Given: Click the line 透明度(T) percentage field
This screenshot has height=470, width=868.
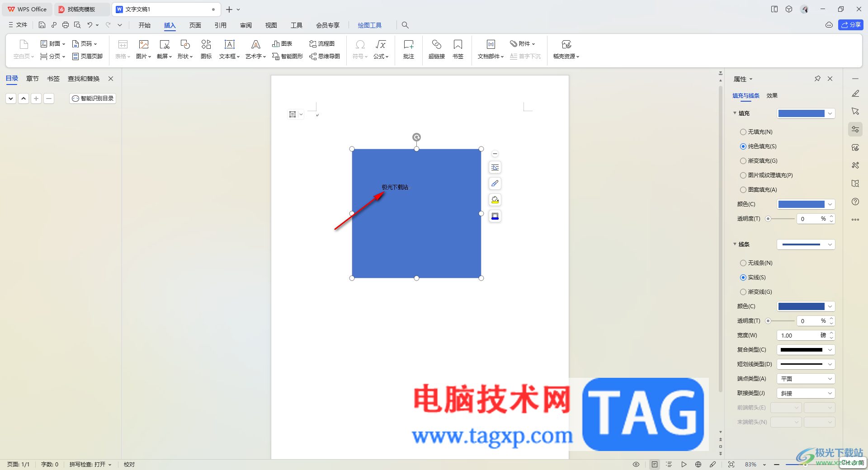Looking at the screenshot, I should (x=815, y=321).
